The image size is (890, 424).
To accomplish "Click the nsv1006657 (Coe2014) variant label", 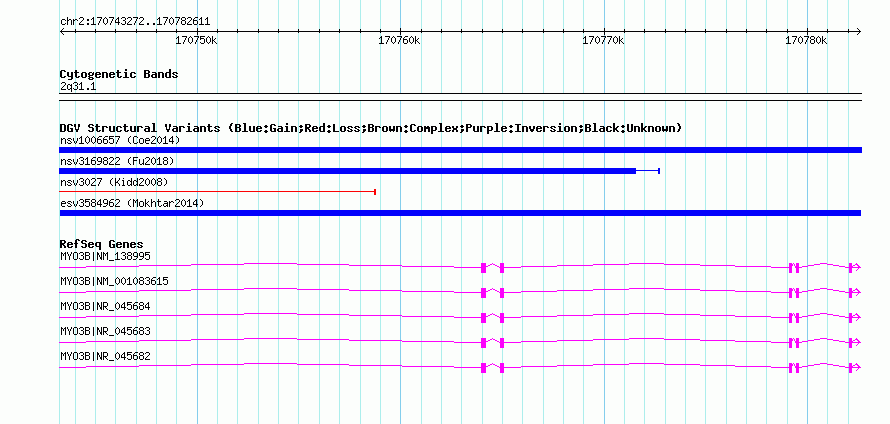I will coord(120,140).
